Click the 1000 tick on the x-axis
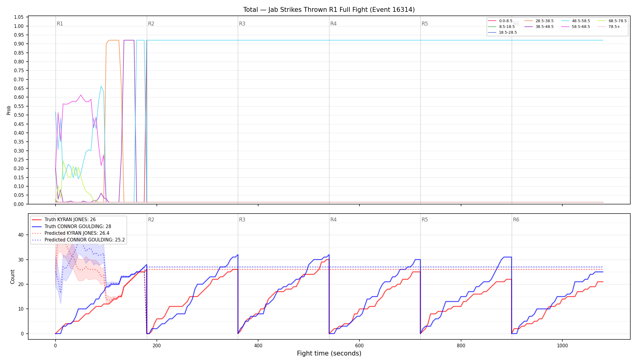This screenshot has height=364, width=637. pyautogui.click(x=562, y=345)
